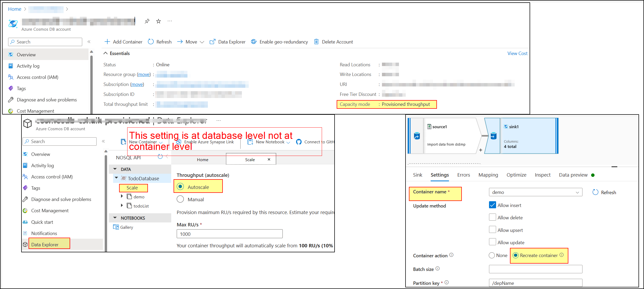
Task: Navigate to Home via the breadcrumb
Action: pyautogui.click(x=14, y=9)
